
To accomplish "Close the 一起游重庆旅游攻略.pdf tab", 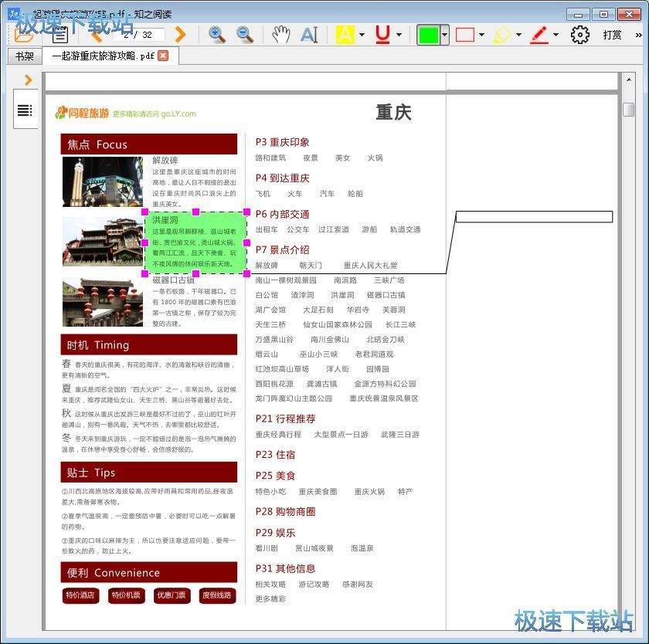I will point(164,56).
